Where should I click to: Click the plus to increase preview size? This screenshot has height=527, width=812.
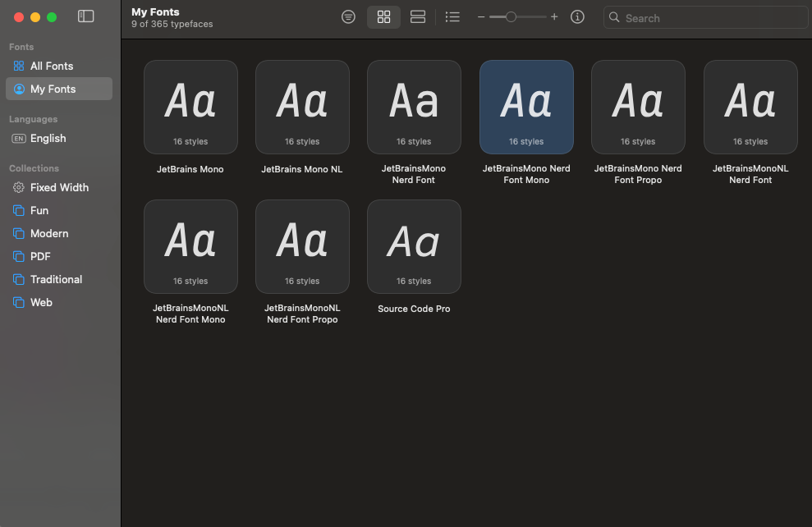(x=554, y=16)
